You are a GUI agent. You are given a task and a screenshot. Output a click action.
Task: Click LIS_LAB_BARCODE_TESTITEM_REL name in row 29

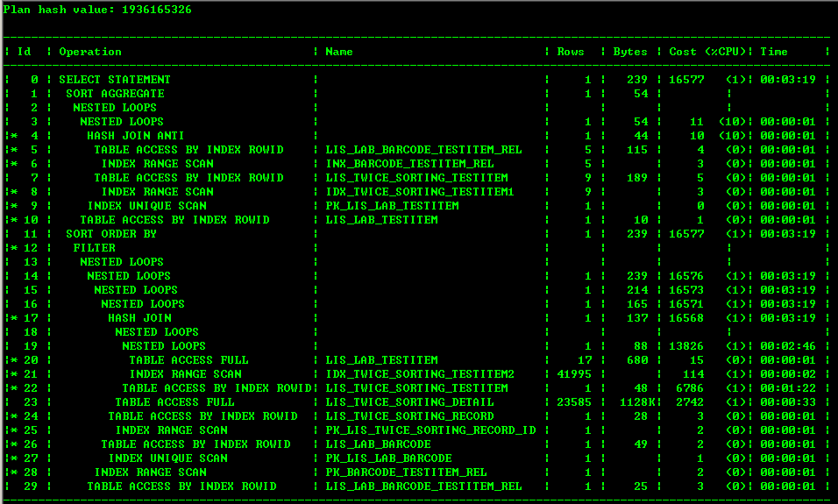423,486
